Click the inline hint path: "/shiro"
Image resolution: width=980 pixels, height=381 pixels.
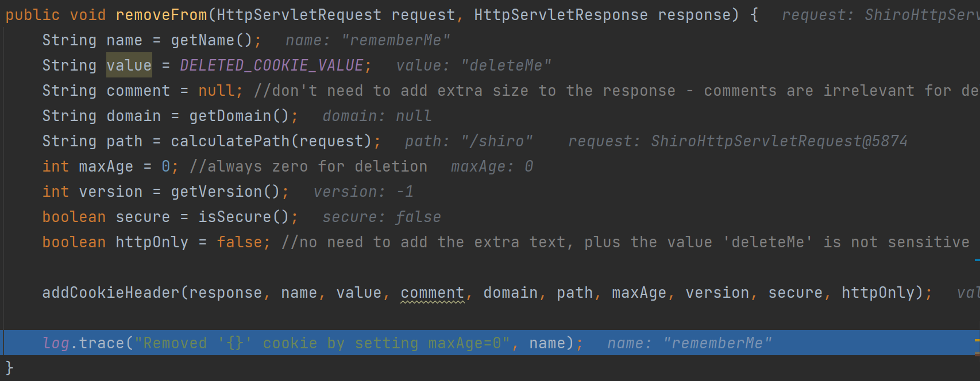(469, 141)
